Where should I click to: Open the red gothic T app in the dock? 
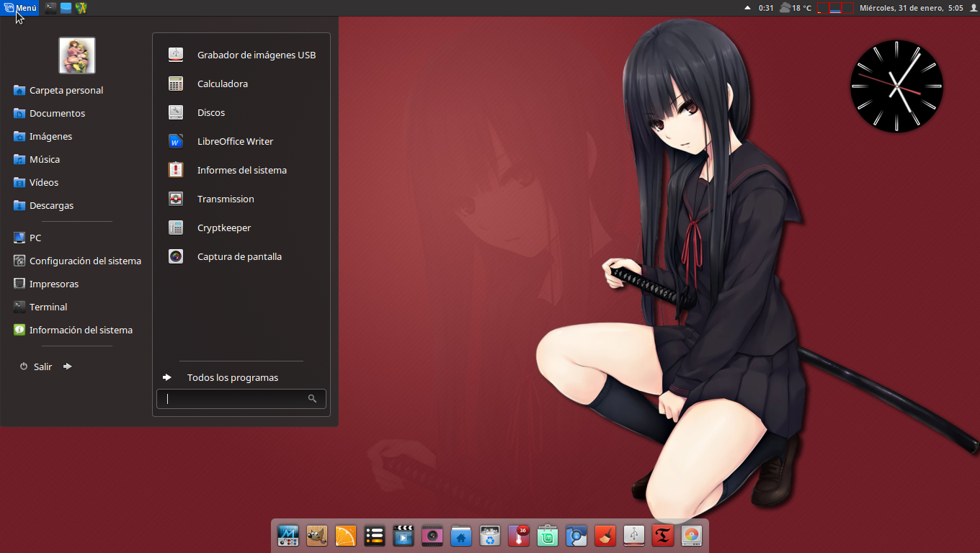[x=663, y=535]
